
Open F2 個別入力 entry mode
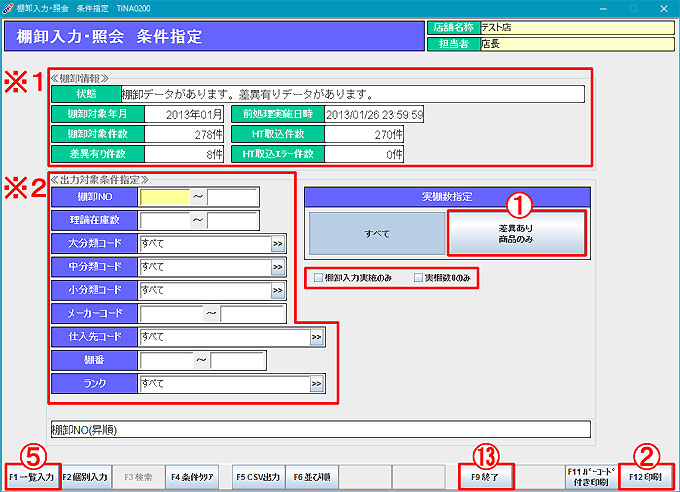85,477
